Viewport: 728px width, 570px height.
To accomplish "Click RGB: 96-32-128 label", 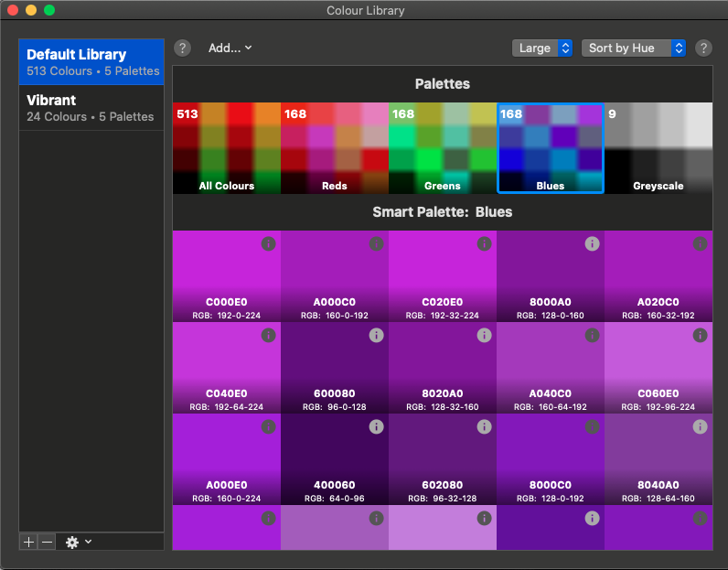I will [443, 499].
